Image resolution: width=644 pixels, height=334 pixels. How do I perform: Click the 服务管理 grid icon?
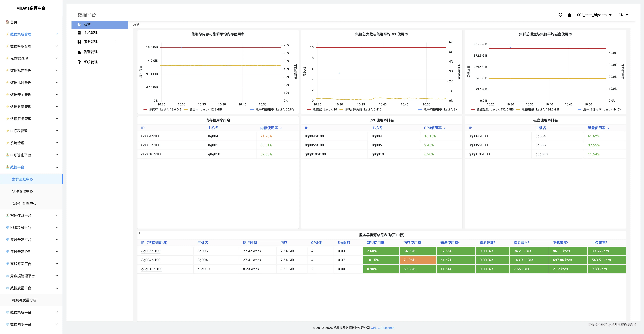point(79,42)
